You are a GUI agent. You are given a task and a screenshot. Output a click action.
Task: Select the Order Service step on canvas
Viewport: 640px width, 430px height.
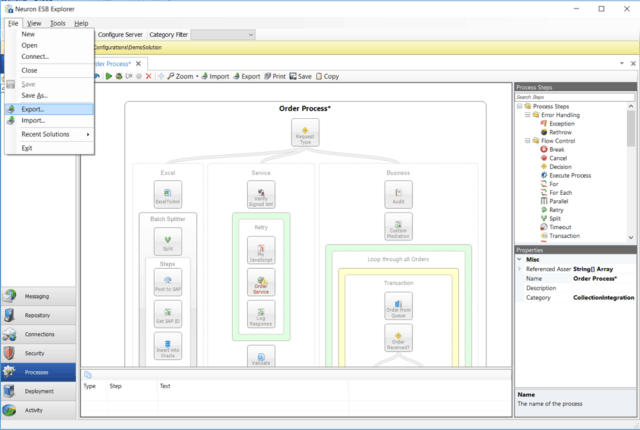(261, 282)
